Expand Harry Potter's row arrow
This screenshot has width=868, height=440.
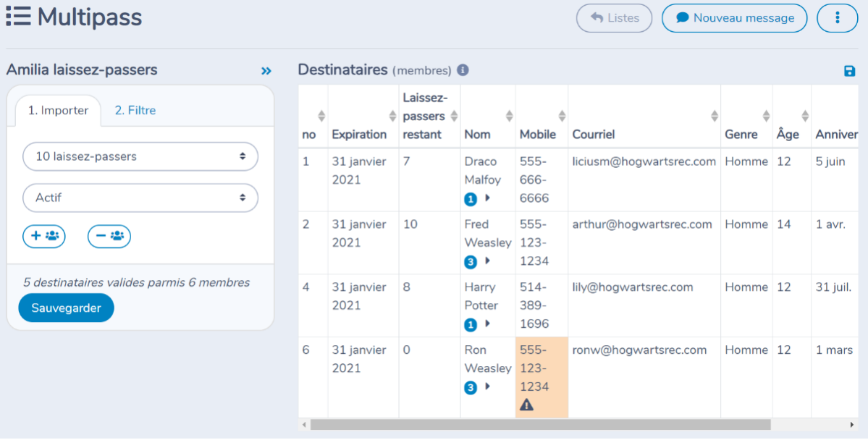tap(488, 323)
